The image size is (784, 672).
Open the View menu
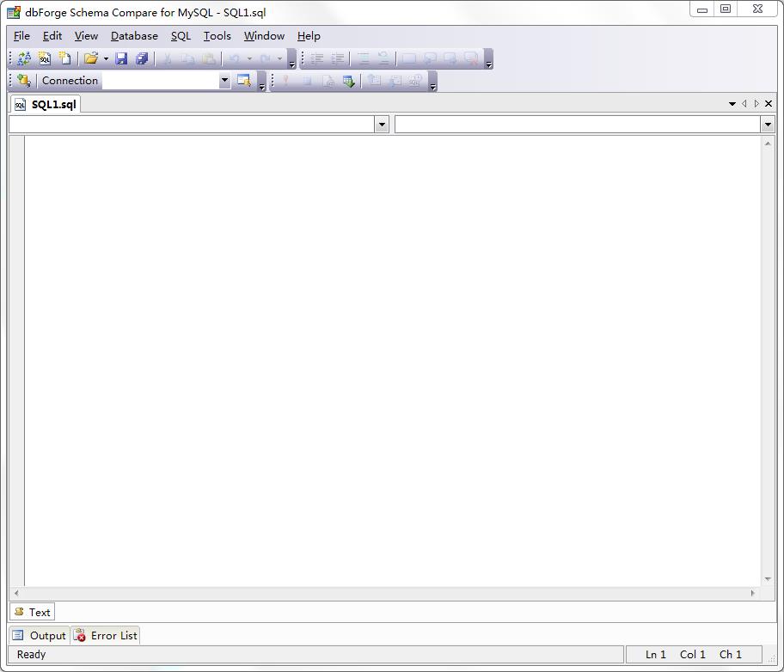click(x=86, y=36)
